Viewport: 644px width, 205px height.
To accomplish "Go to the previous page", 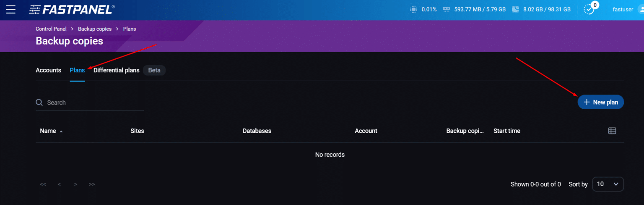I will pos(60,184).
